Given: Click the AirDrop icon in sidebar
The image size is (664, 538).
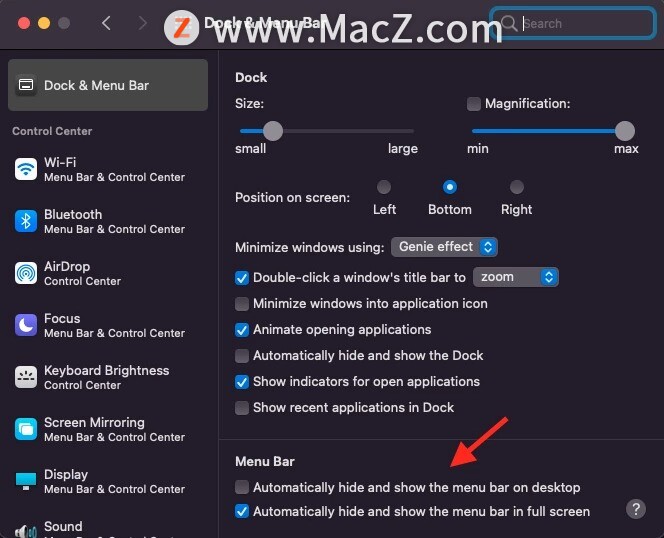Looking at the screenshot, I should coord(26,273).
